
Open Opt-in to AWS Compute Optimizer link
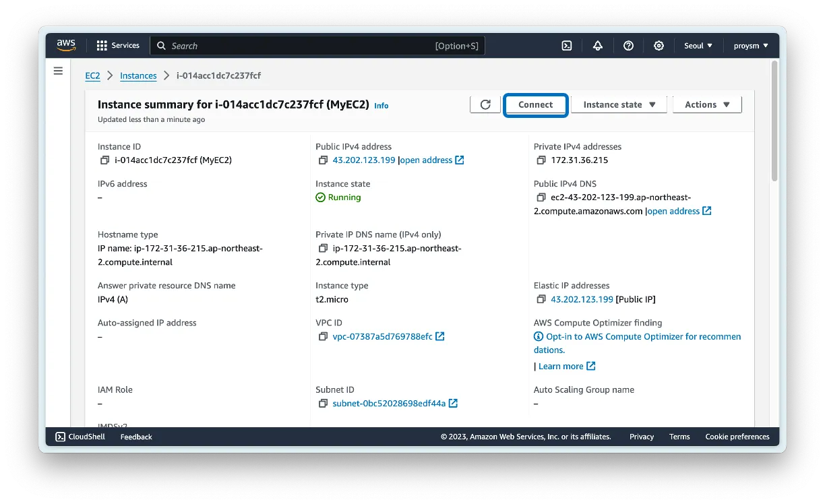click(638, 343)
